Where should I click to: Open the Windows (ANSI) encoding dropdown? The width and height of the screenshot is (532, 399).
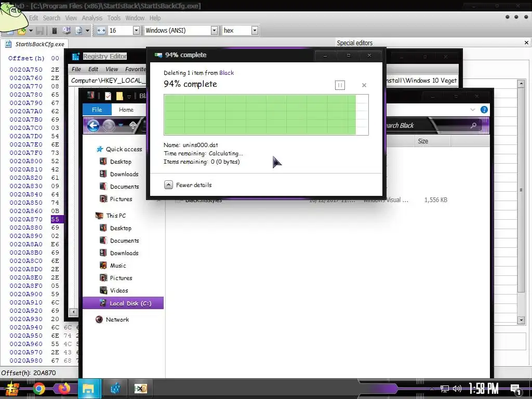(214, 31)
